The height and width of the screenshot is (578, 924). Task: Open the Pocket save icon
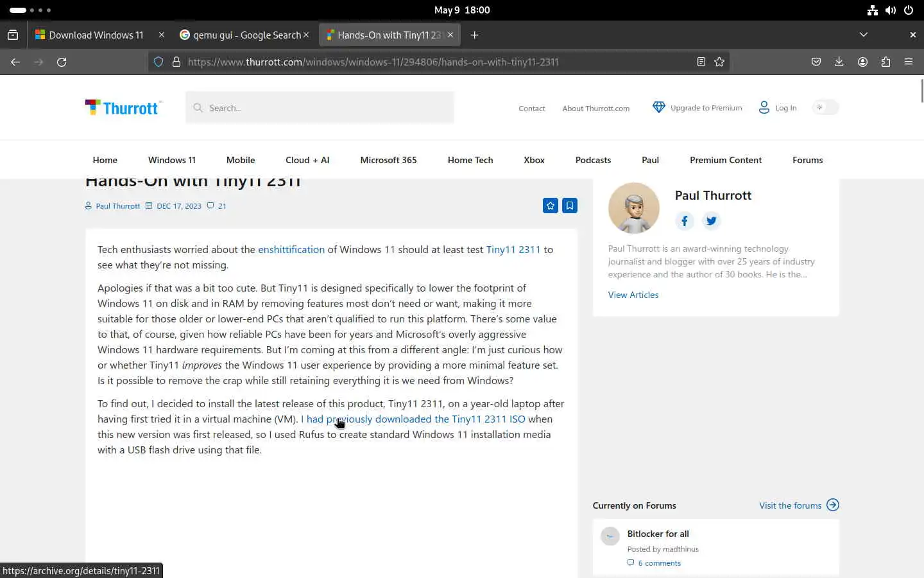tap(816, 62)
